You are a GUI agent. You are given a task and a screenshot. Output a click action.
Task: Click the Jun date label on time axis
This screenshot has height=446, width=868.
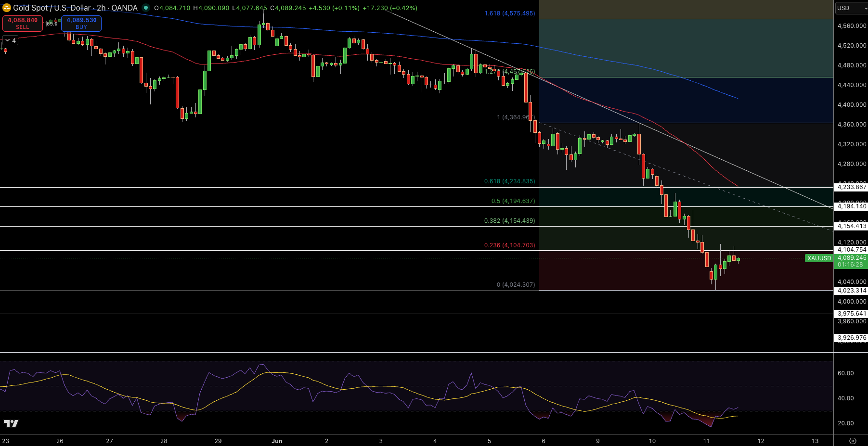277,441
